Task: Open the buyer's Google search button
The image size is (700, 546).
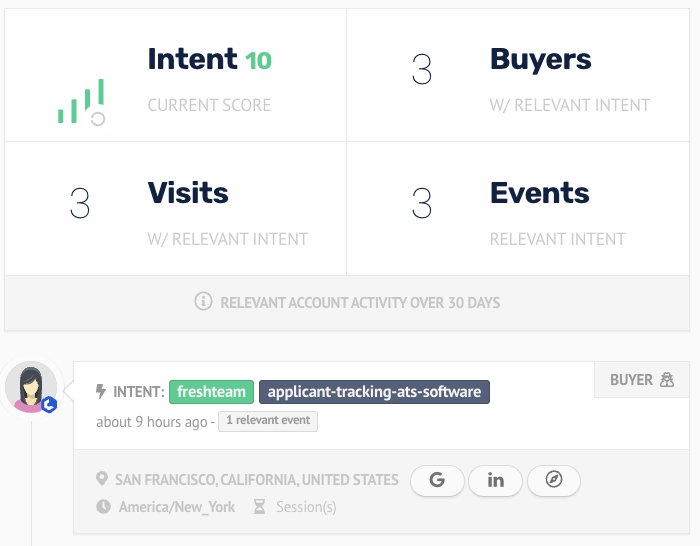Action: (x=437, y=480)
